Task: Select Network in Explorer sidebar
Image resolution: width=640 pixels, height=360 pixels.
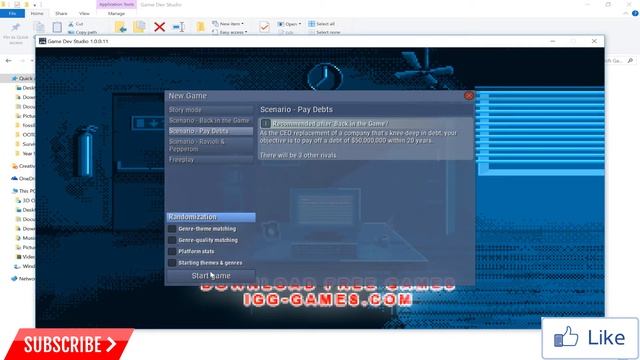Action: [23, 279]
